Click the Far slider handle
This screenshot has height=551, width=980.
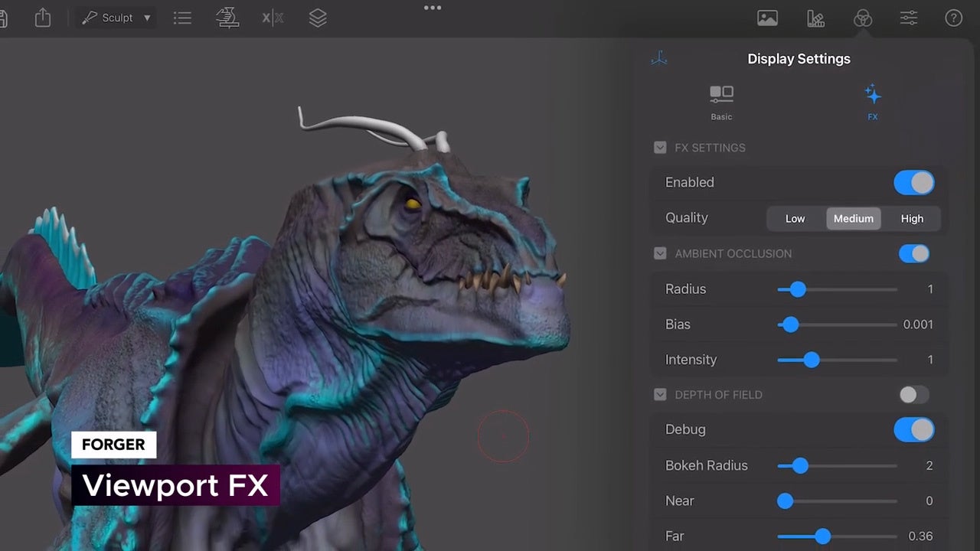[x=822, y=536]
